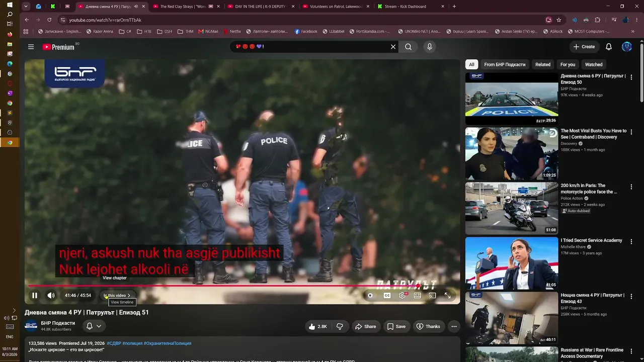This screenshot has height=362, width=644.
Task: Pause the video with the player pause button
Action: tap(35, 296)
